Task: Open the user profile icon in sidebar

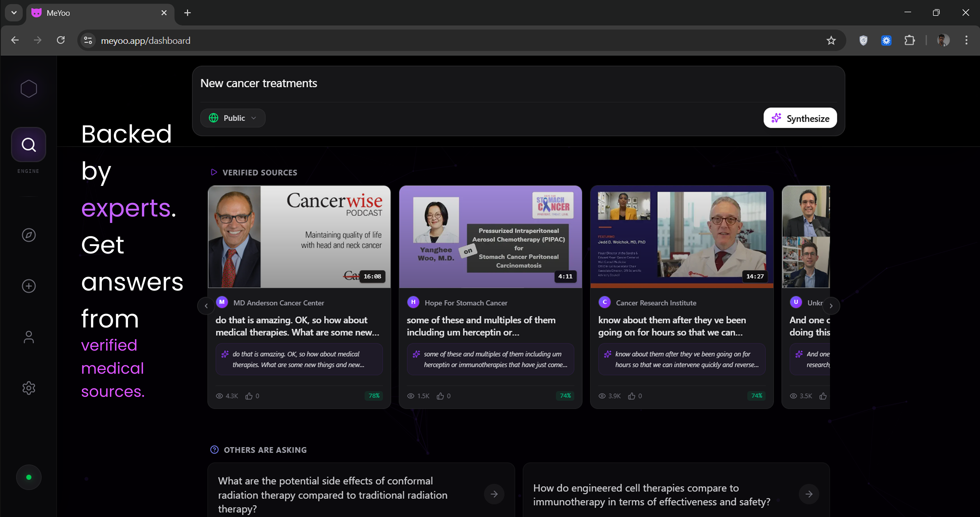Action: (29, 337)
